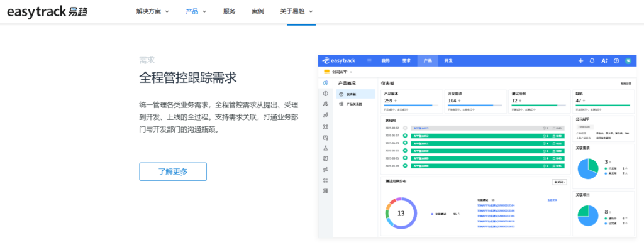Image resolution: width=644 pixels, height=245 pixels.
Task: Open the 未关闭 filter dropdown
Action: [x=559, y=182]
